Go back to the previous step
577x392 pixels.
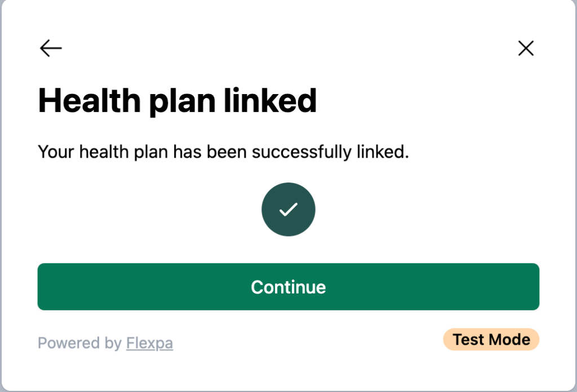point(51,48)
